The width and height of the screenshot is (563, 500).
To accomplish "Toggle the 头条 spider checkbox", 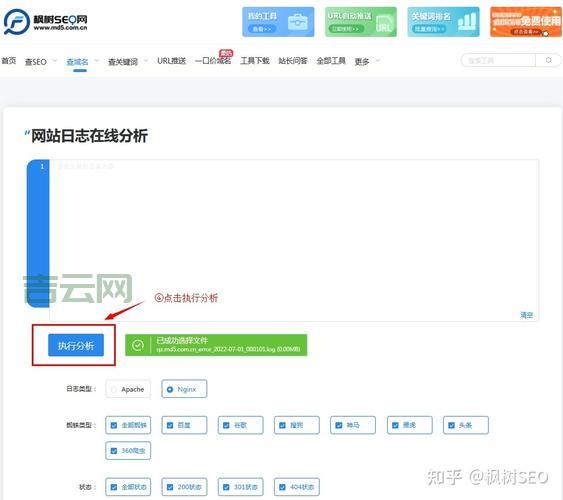I will (466, 425).
